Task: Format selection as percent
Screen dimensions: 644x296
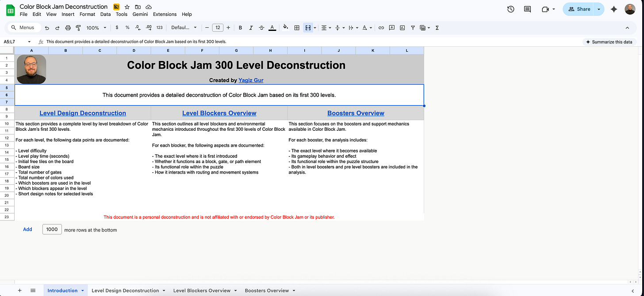Action: tap(127, 27)
